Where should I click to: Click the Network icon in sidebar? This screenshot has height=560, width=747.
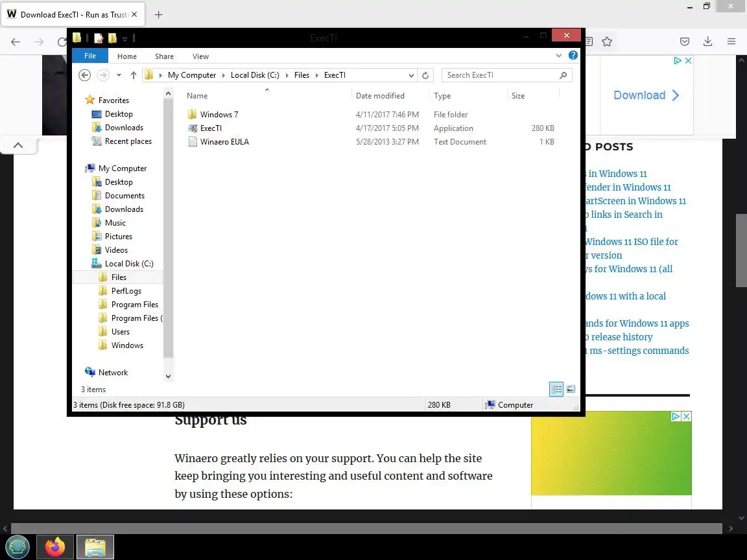(x=90, y=372)
